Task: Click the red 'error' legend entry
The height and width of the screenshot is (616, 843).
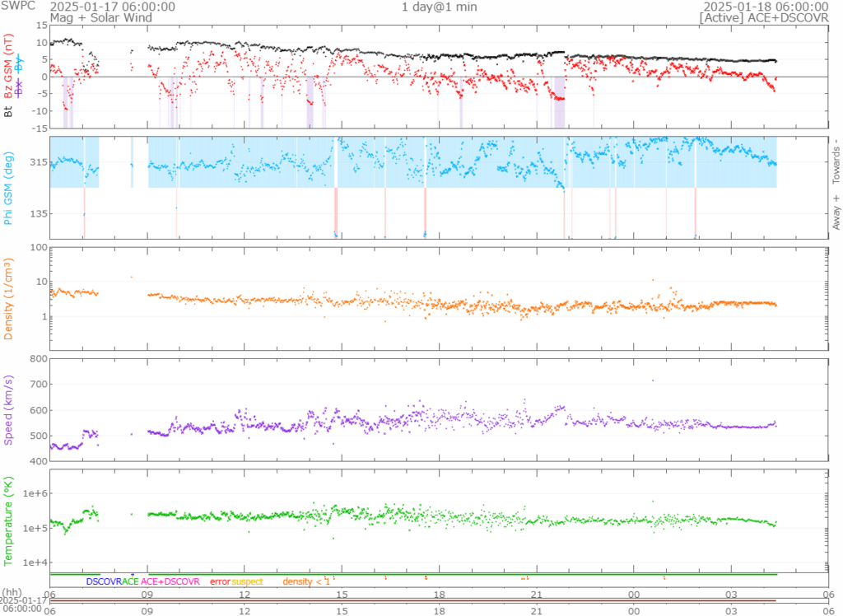Action: (x=220, y=581)
